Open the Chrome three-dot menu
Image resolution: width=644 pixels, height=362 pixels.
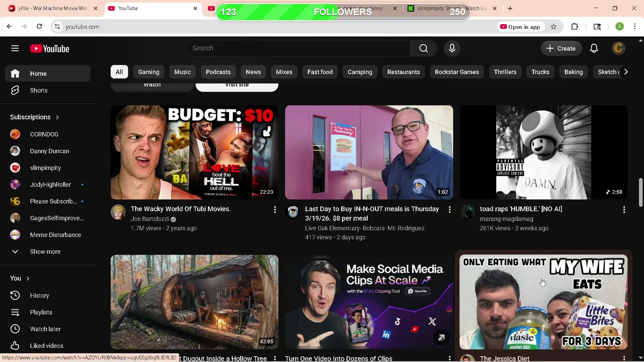click(635, 27)
